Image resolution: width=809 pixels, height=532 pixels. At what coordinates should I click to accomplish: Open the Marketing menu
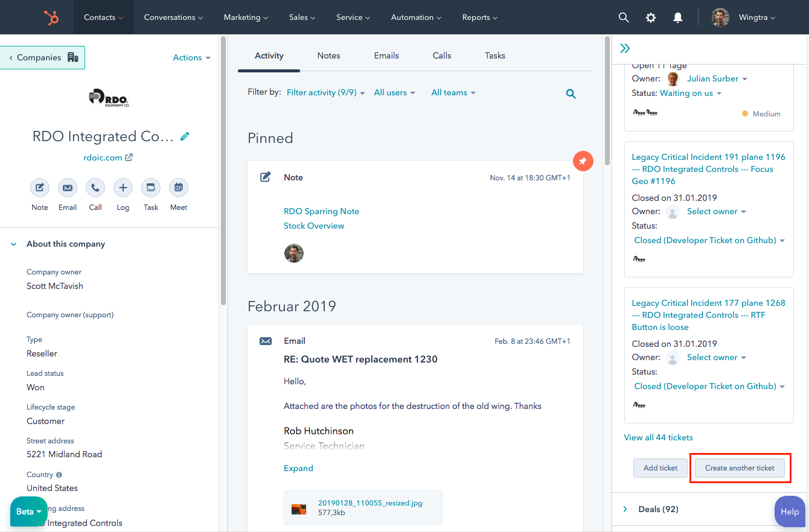click(x=246, y=17)
